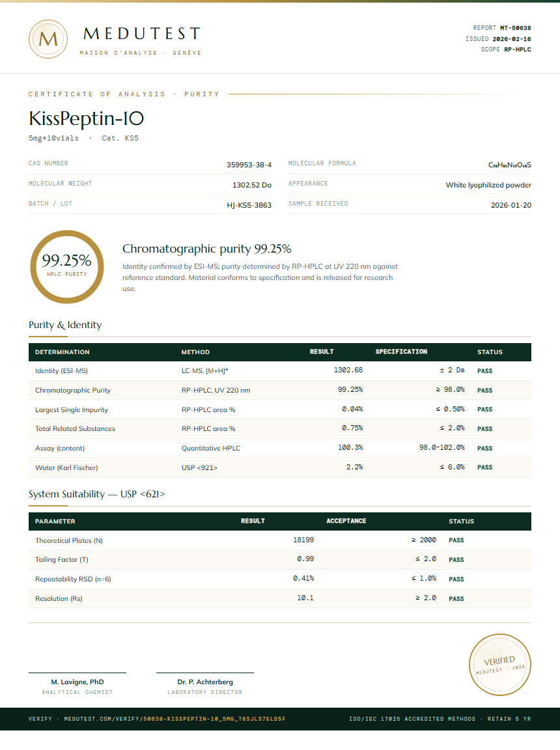Image resolution: width=560 pixels, height=750 pixels.
Task: Select the molecular weight 1302.52 Da
Action: [x=252, y=185]
